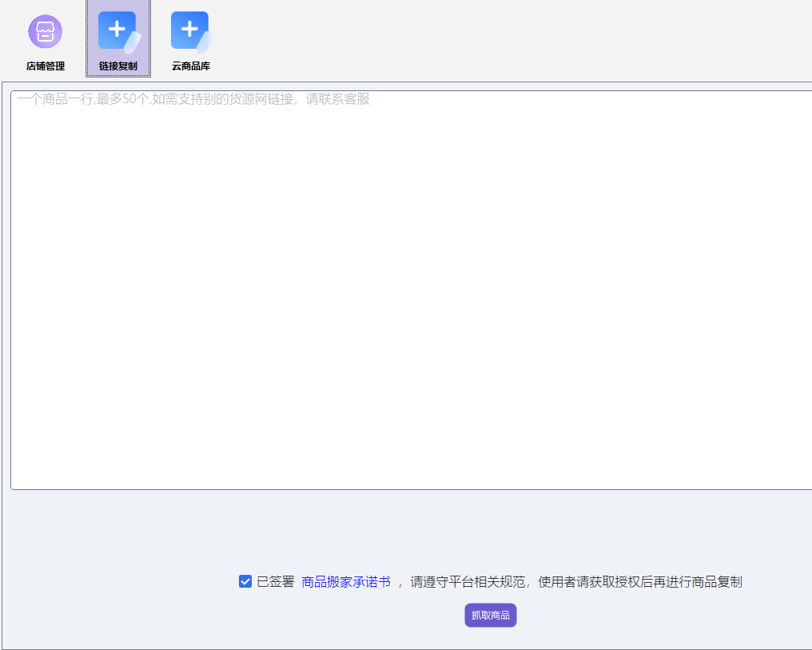Screen dimensions: 812x650
Task: Open the 店铺管理 store icon
Action: point(45,32)
